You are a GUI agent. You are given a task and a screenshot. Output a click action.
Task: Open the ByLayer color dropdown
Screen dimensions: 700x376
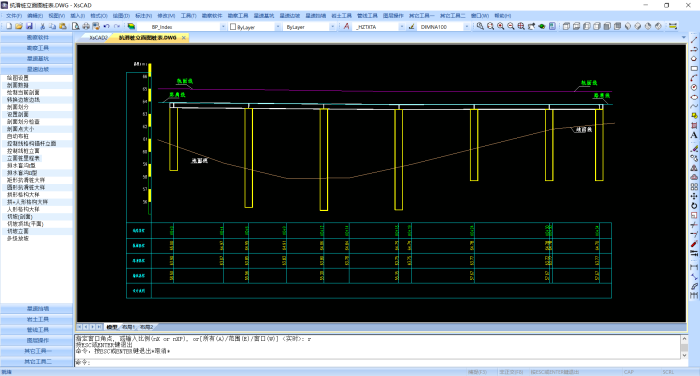(x=278, y=27)
